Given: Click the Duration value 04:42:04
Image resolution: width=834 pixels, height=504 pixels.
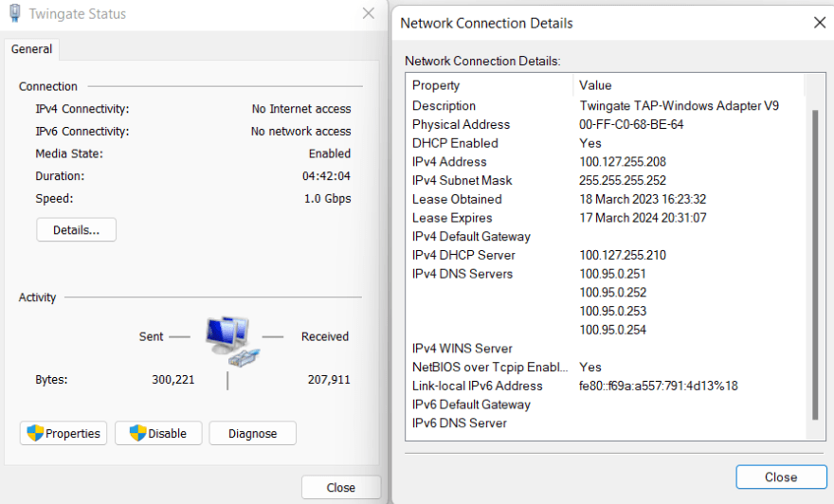Looking at the screenshot, I should pyautogui.click(x=326, y=175).
